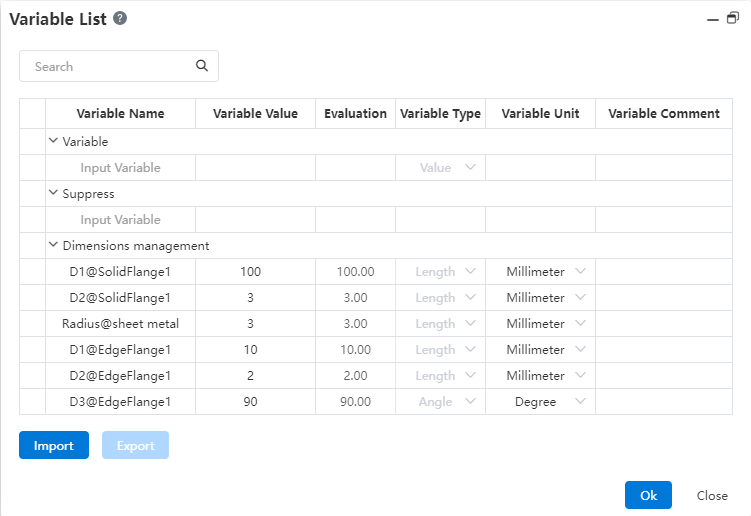Select the Variable Type column header
751x516 pixels.
441,114
